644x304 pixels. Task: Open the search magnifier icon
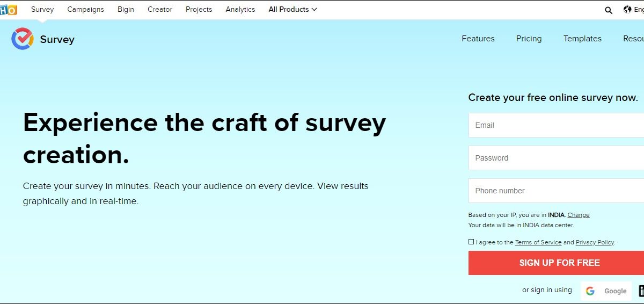(x=609, y=10)
